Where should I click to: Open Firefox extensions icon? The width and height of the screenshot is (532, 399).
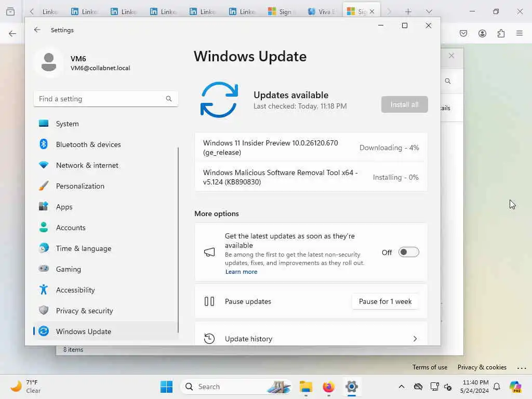(501, 33)
